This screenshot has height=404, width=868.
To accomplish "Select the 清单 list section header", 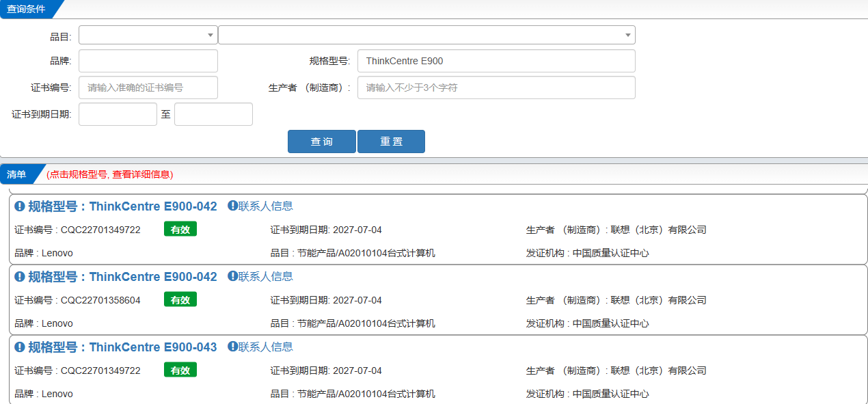I will click(x=17, y=174).
